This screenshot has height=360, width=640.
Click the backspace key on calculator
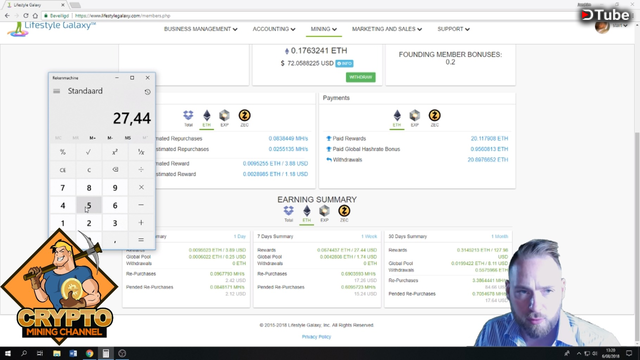pyautogui.click(x=115, y=170)
